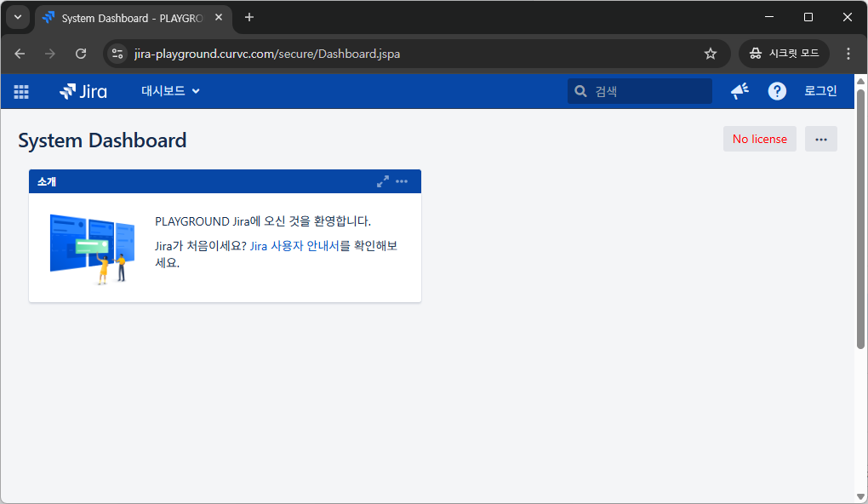868x504 pixels.
Task: Click the PLAYGROUND Jira welcome text
Action: click(x=263, y=221)
